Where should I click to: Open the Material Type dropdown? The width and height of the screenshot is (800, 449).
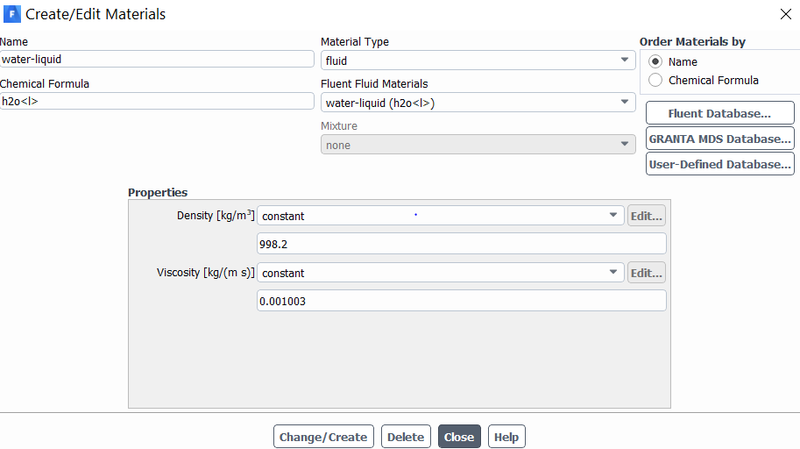pos(478,60)
